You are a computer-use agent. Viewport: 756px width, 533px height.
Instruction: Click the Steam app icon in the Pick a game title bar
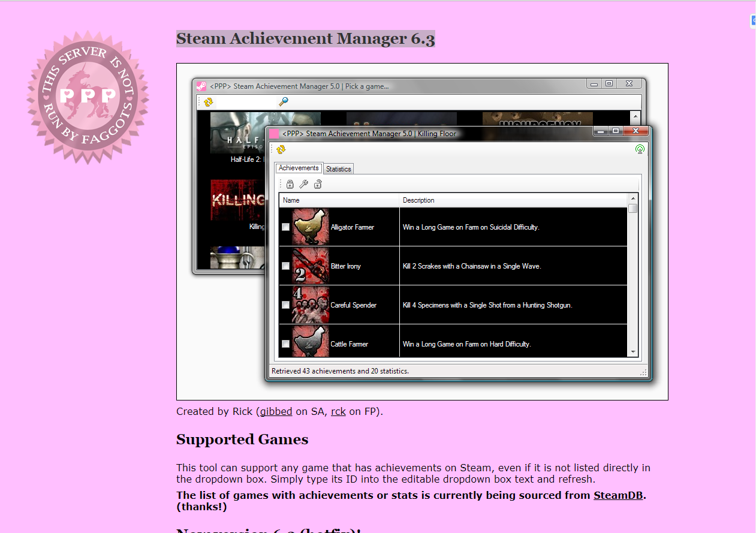[x=201, y=86]
